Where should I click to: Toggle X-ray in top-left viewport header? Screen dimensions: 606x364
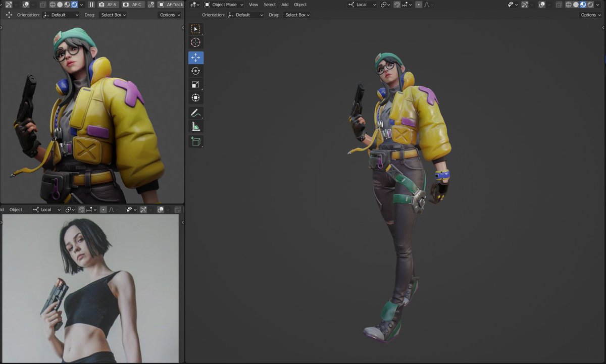42,5
